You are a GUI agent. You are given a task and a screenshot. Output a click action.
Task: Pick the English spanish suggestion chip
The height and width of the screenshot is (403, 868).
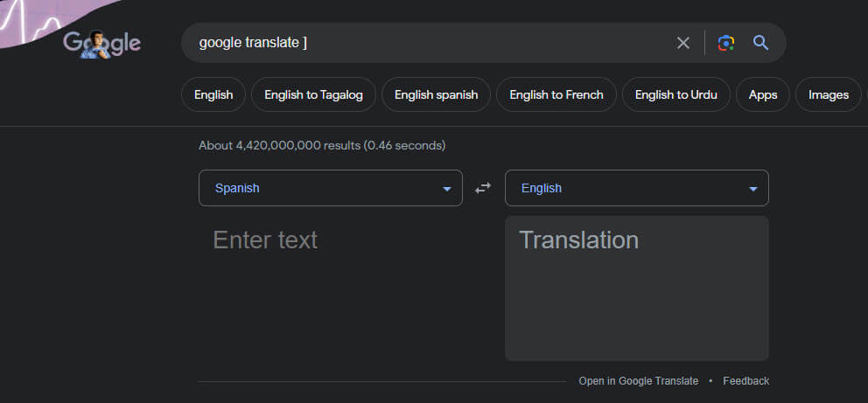[x=436, y=94]
